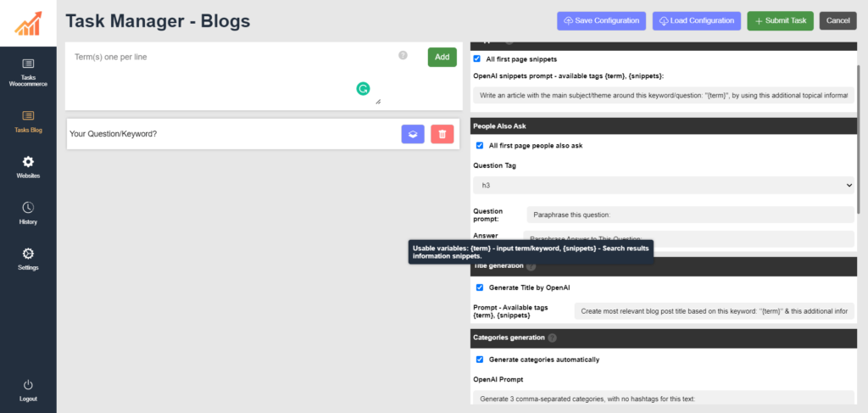
Task: Click the green Grammarly icon in textarea
Action: pos(363,87)
